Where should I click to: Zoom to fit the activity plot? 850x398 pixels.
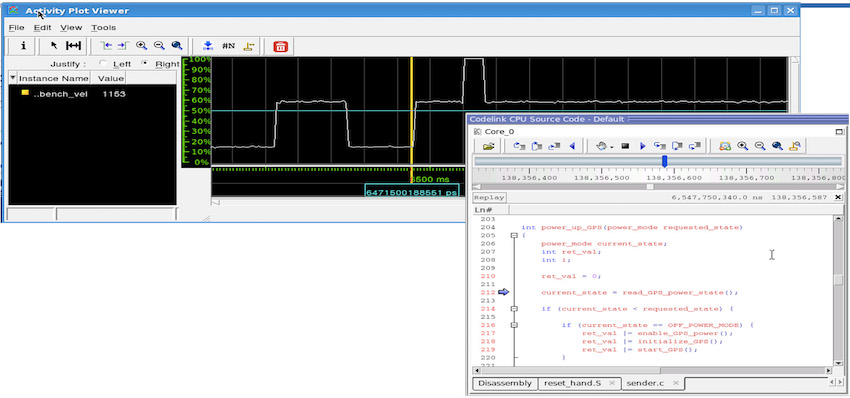pos(176,46)
